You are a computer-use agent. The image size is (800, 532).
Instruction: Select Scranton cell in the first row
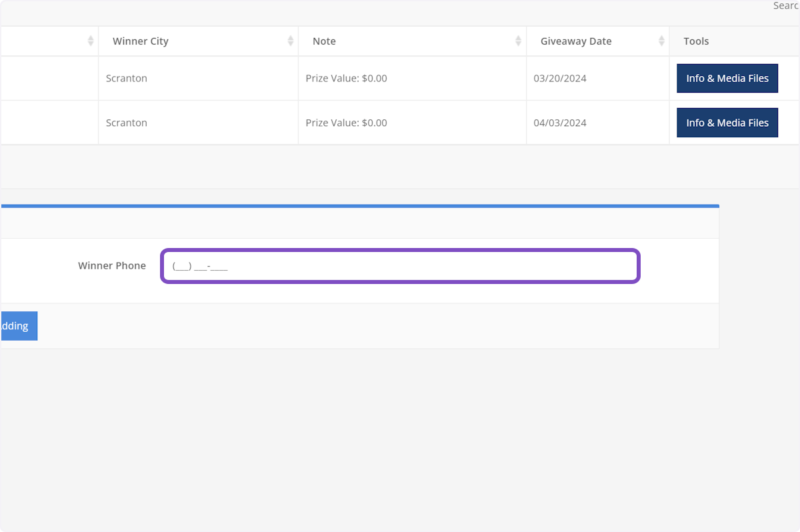(127, 79)
